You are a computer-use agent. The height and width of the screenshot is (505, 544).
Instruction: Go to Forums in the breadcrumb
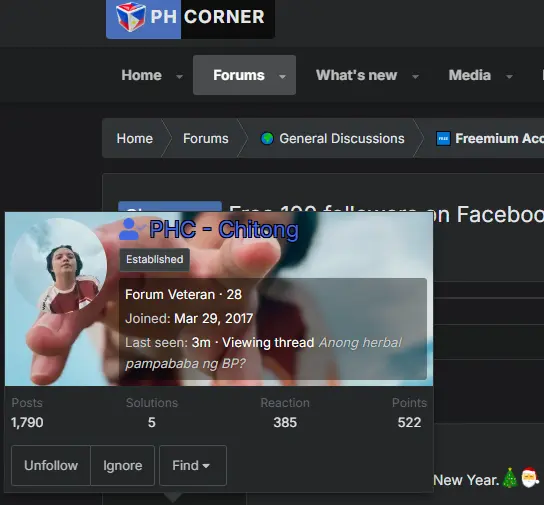pyautogui.click(x=206, y=138)
